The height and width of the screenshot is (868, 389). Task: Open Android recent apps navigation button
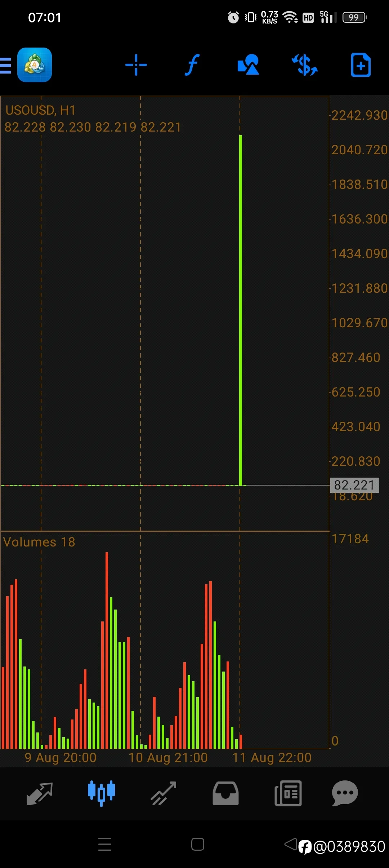click(105, 844)
